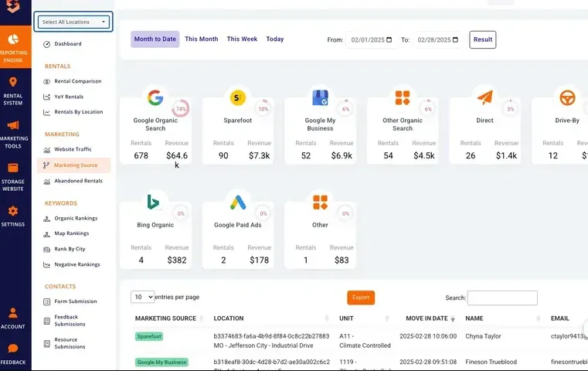Click move-in date 2025-02-28 10:06:00
588x371 pixels.
[x=428, y=336]
